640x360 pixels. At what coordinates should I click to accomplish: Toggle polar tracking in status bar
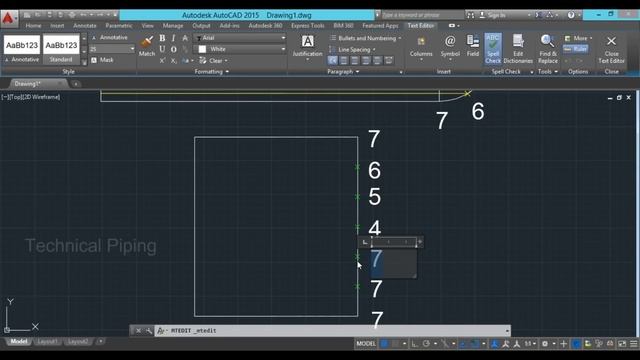click(x=426, y=344)
